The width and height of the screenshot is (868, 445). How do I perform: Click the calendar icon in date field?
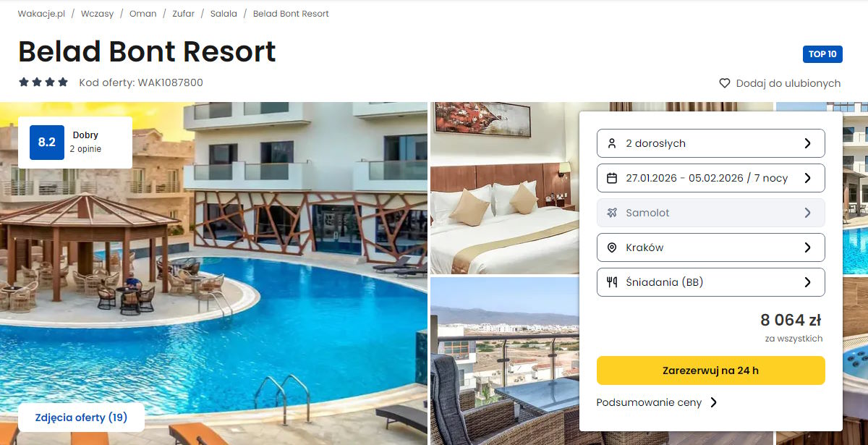(612, 178)
